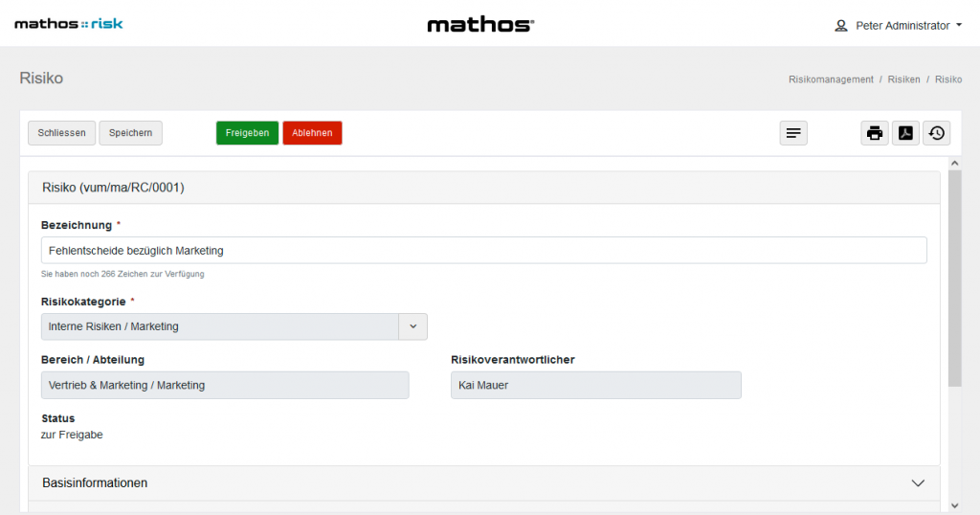This screenshot has width=980, height=515.
Task: Navigate to Risiken breadcrumb link
Action: click(x=903, y=79)
